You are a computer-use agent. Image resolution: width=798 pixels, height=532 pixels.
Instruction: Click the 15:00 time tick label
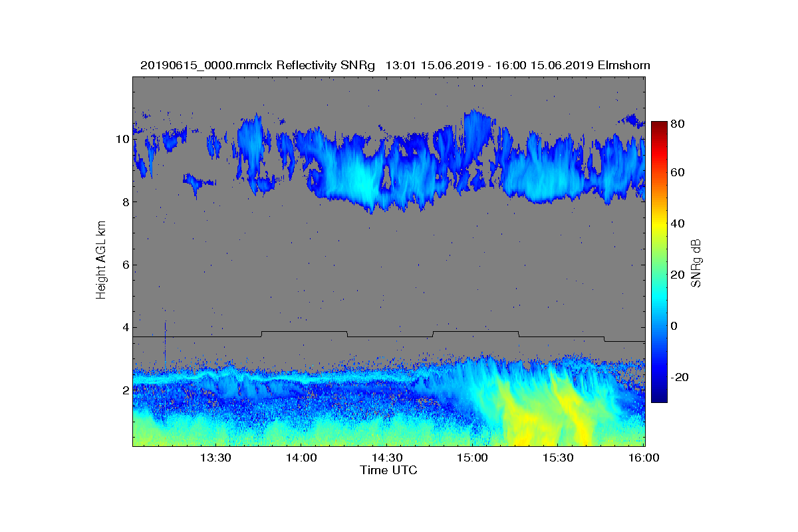472,458
